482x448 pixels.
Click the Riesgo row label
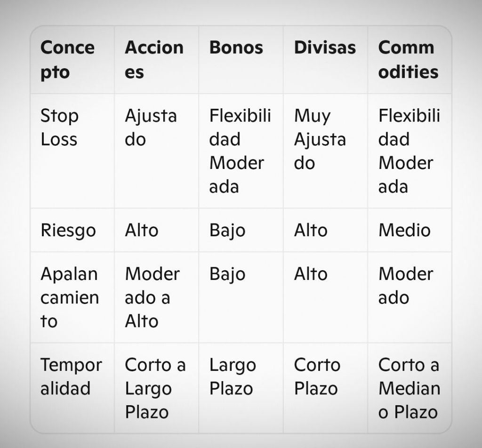pyautogui.click(x=68, y=230)
